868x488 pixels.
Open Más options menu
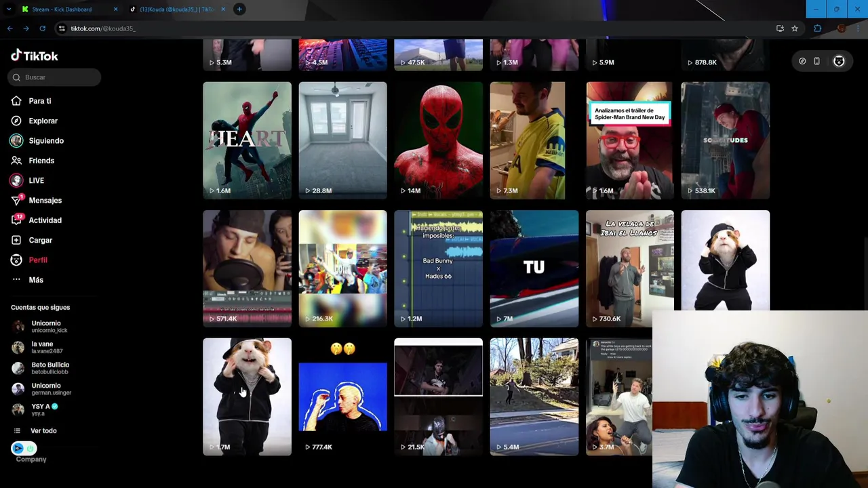coord(35,280)
